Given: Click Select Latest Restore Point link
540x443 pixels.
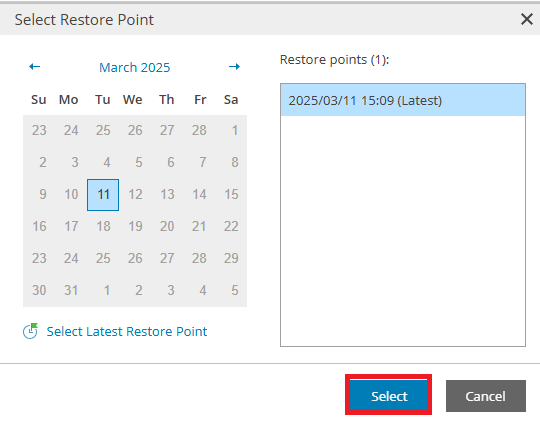Looking at the screenshot, I should [x=127, y=331].
